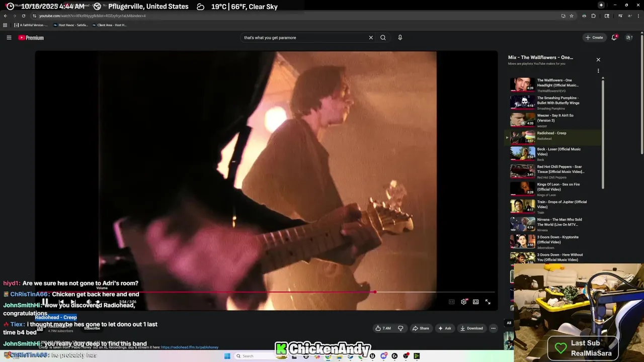
Task: Close the Mix playlist panel
Action: click(x=598, y=59)
